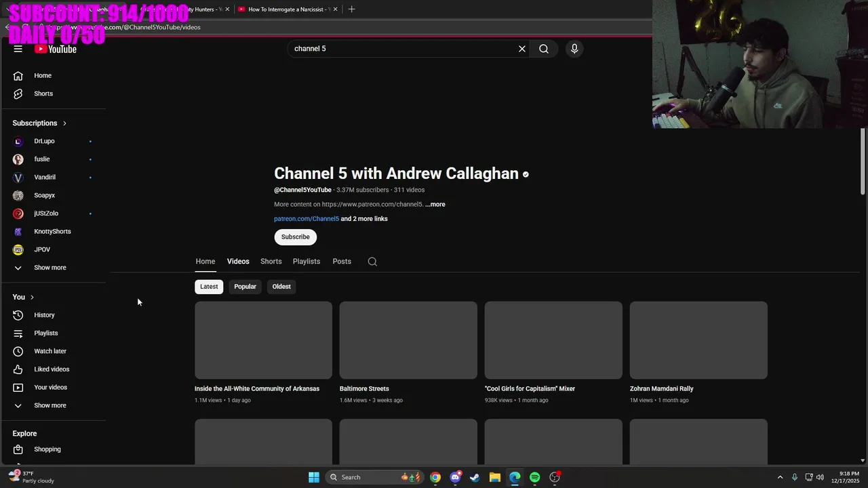Show more subscriptions in sidebar

pyautogui.click(x=54, y=268)
